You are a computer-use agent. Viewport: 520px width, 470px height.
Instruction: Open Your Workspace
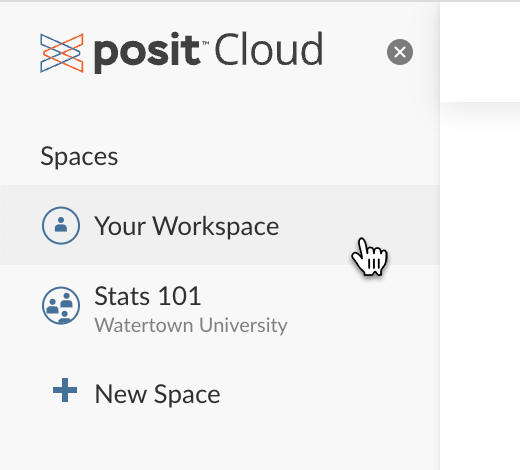[x=220, y=225]
